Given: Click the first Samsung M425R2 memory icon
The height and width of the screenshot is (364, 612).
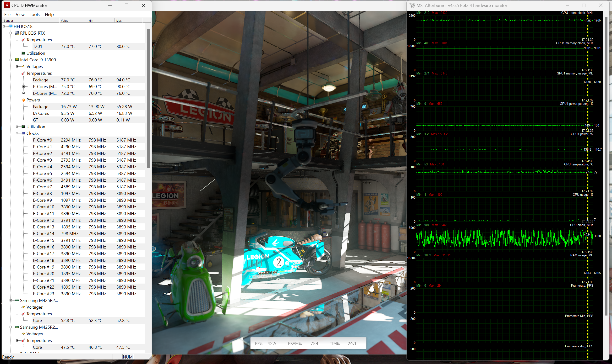Looking at the screenshot, I should (x=17, y=300).
